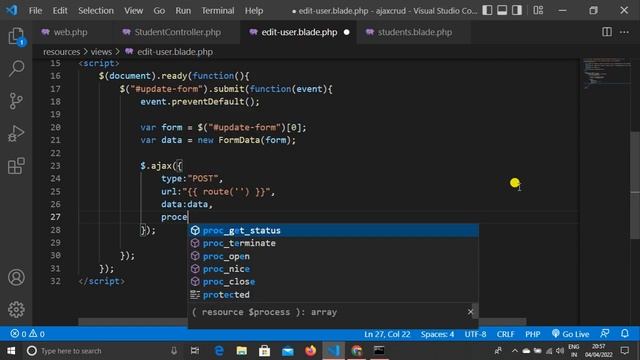Open the Extensions view
Viewport: 640px width, 360px height.
click(16, 166)
